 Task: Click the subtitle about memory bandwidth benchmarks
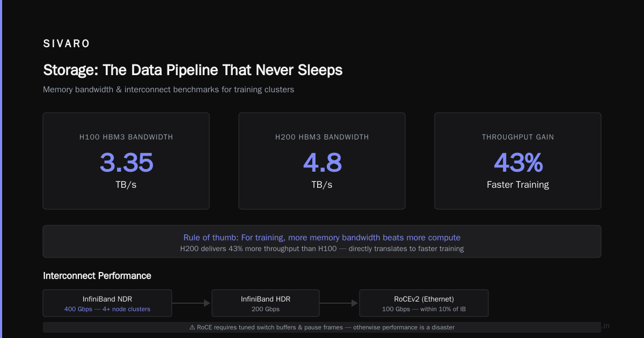(169, 90)
